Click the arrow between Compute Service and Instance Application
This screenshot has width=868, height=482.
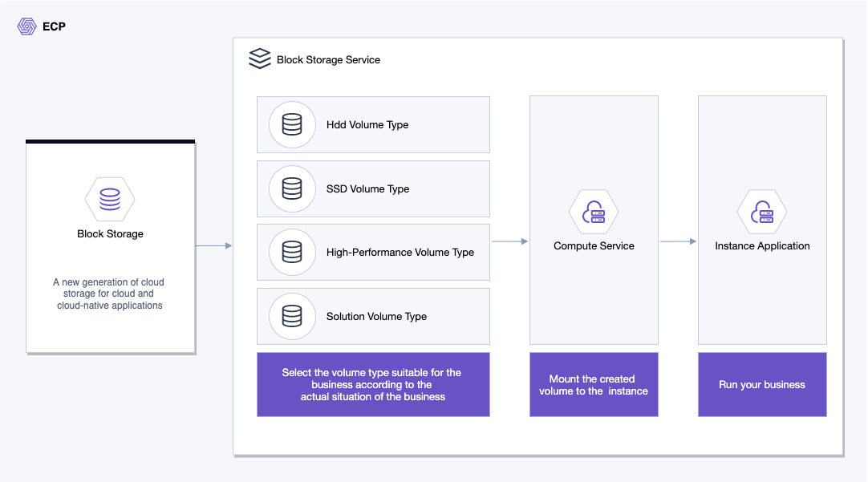(678, 241)
